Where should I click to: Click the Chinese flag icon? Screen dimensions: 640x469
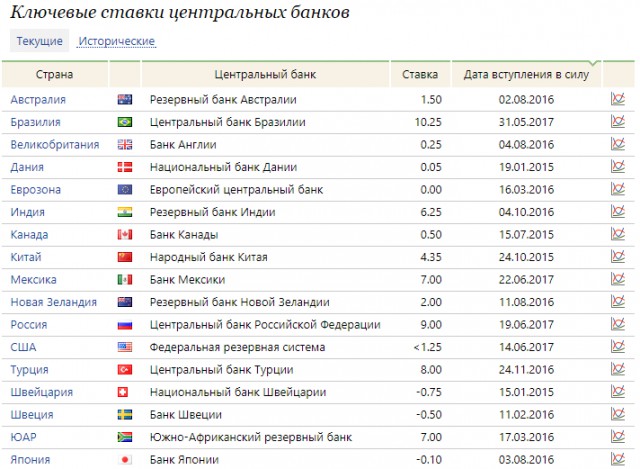(x=125, y=257)
